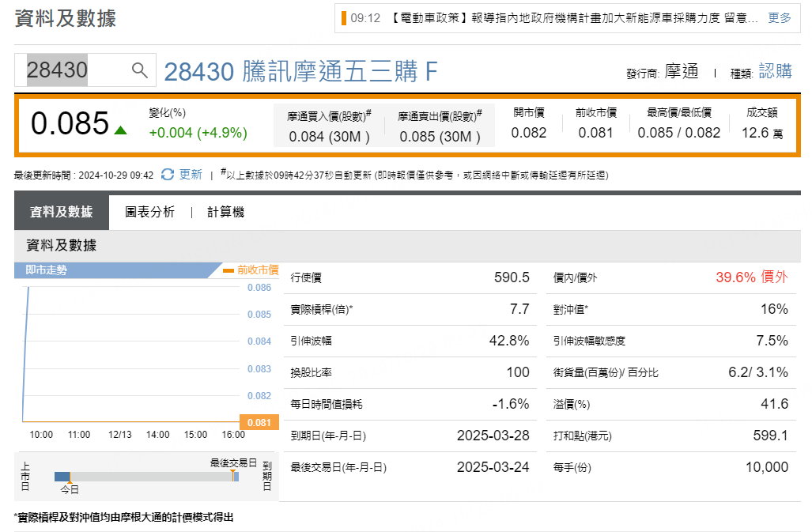This screenshot has width=812, height=532.
Task: Click the 更新 refresh link
Action: click(191, 175)
